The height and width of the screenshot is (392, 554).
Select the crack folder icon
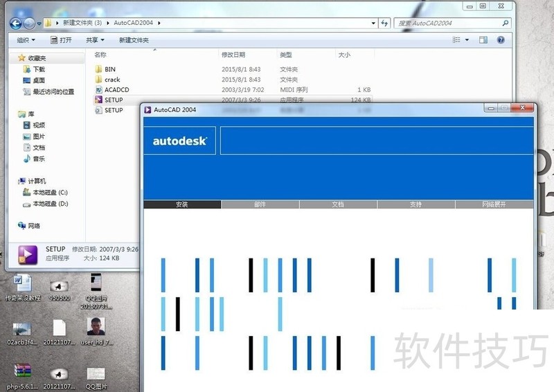(x=98, y=79)
